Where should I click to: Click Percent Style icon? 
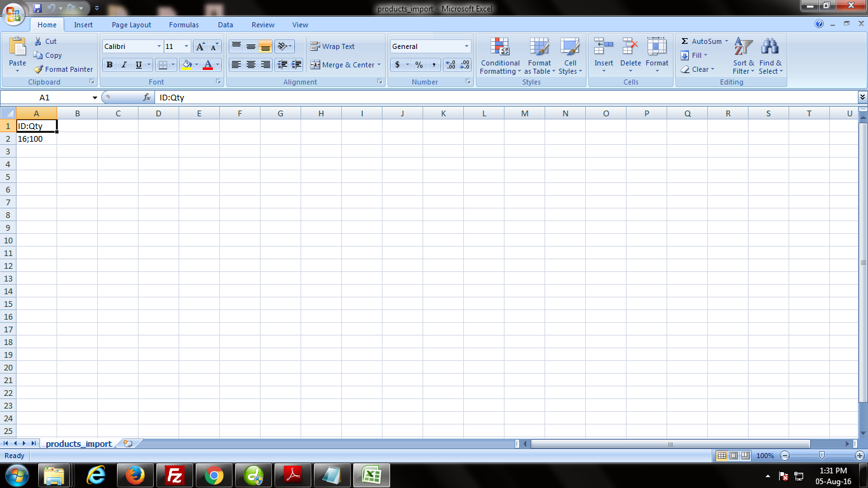point(419,65)
